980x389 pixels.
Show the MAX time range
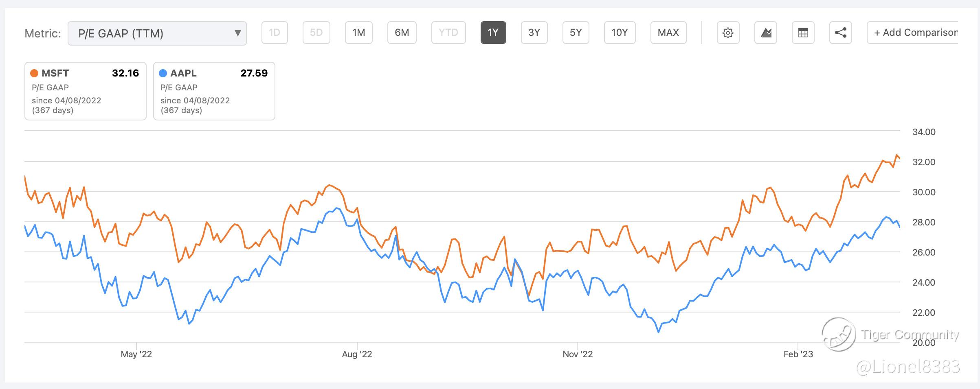[668, 33]
